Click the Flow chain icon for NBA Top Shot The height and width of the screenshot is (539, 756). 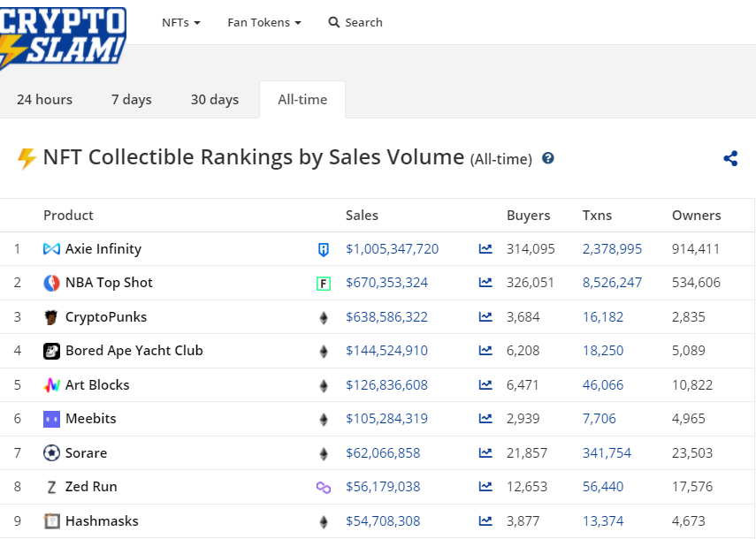[324, 284]
